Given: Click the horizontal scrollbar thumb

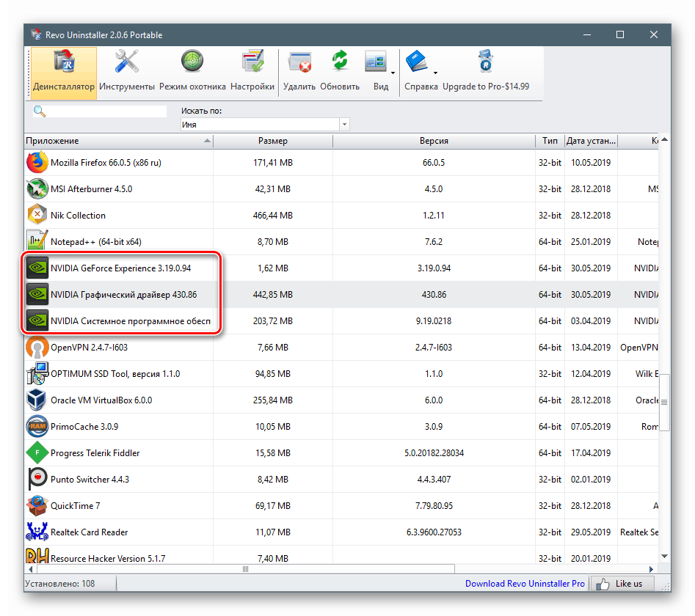Looking at the screenshot, I should [x=246, y=569].
